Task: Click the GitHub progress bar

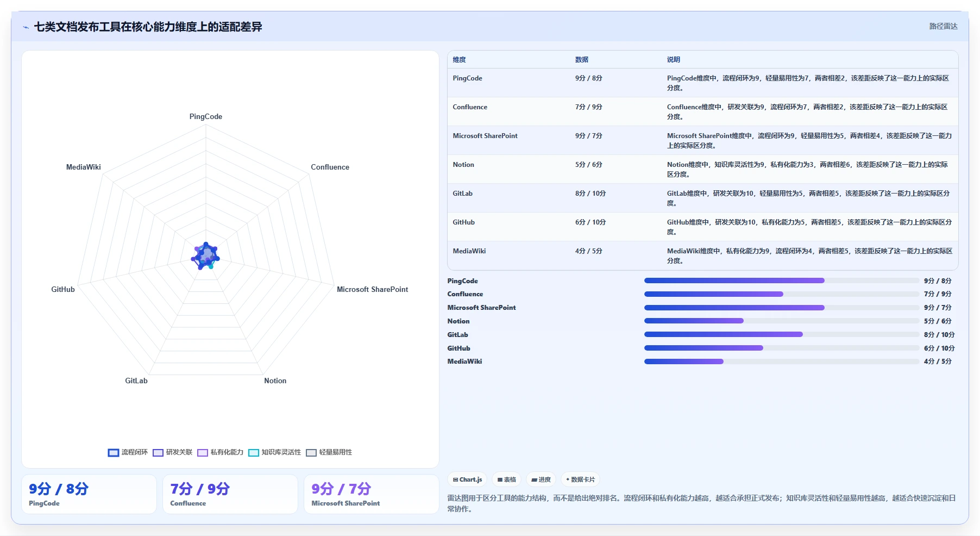Action: [782, 348]
